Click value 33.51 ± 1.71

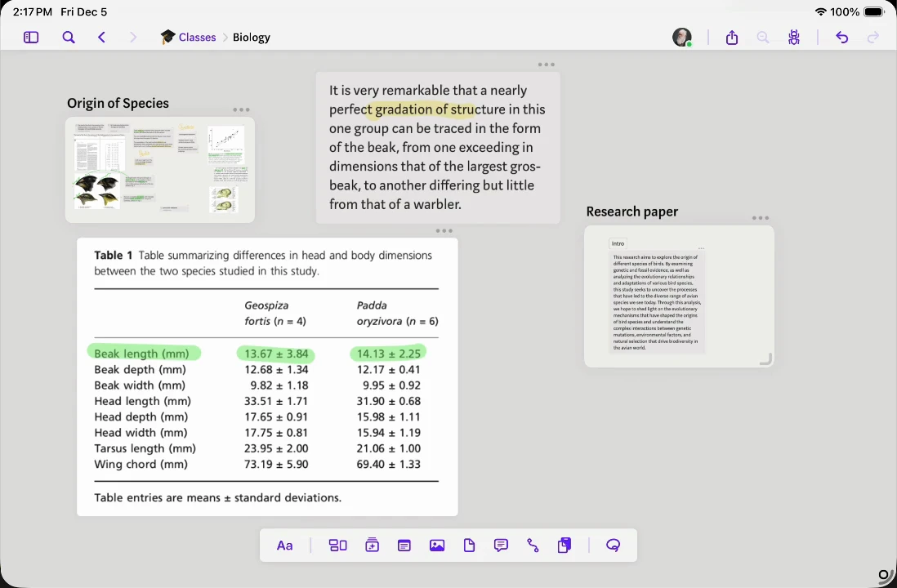point(276,401)
